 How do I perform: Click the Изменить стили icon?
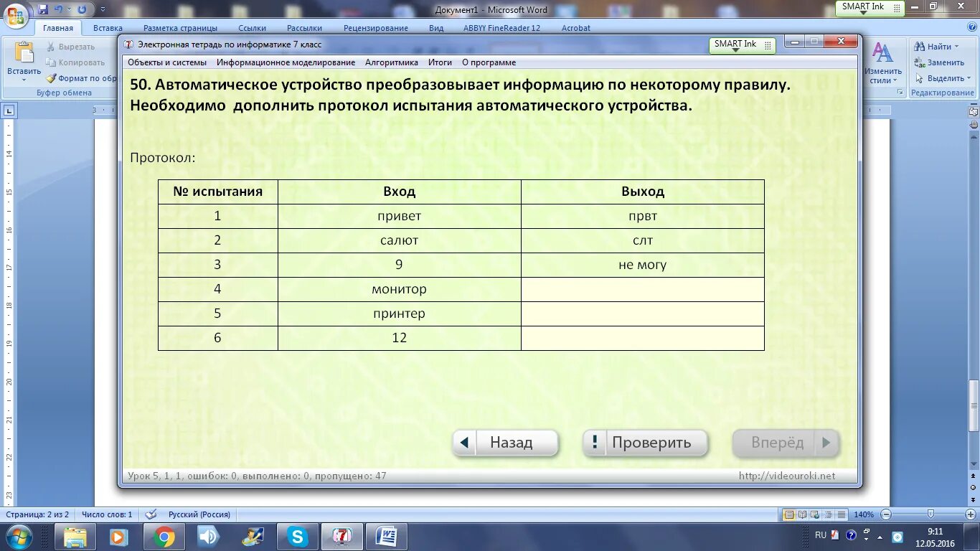(882, 53)
